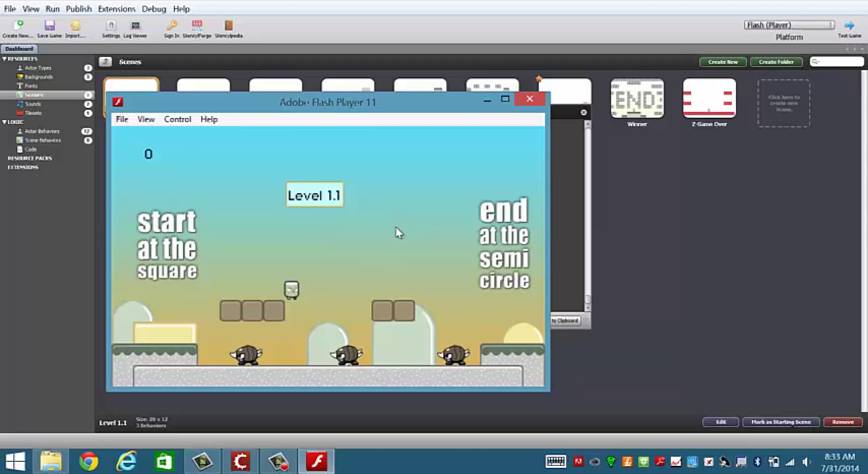
Task: Click the log dialog vertical scrollbar
Action: pos(588,216)
